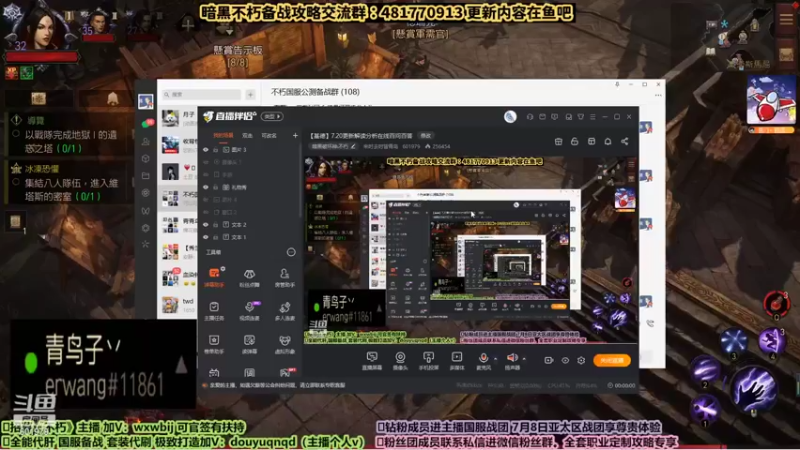Show the hidden 窗口 2 source
The image size is (800, 450).
click(x=206, y=212)
